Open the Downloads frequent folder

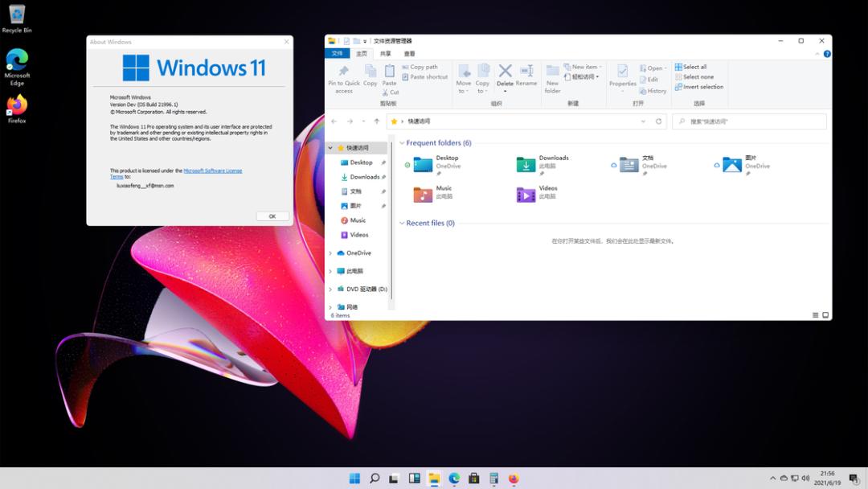(x=542, y=164)
